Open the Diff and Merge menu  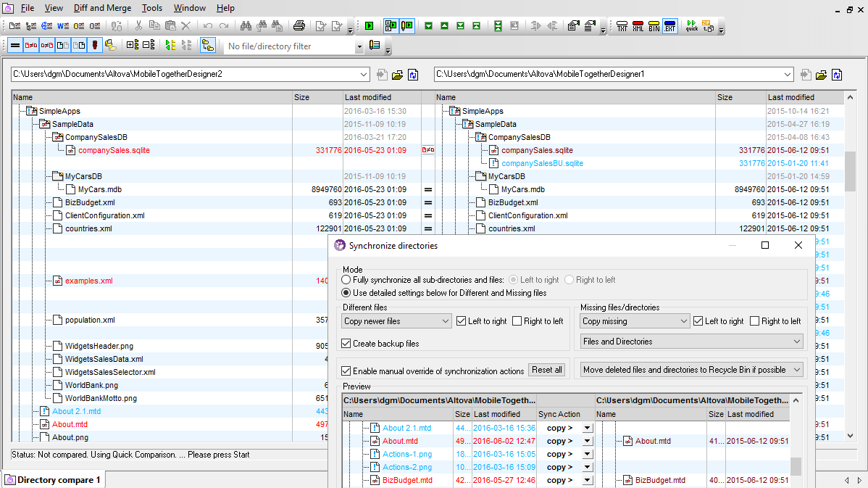(102, 8)
